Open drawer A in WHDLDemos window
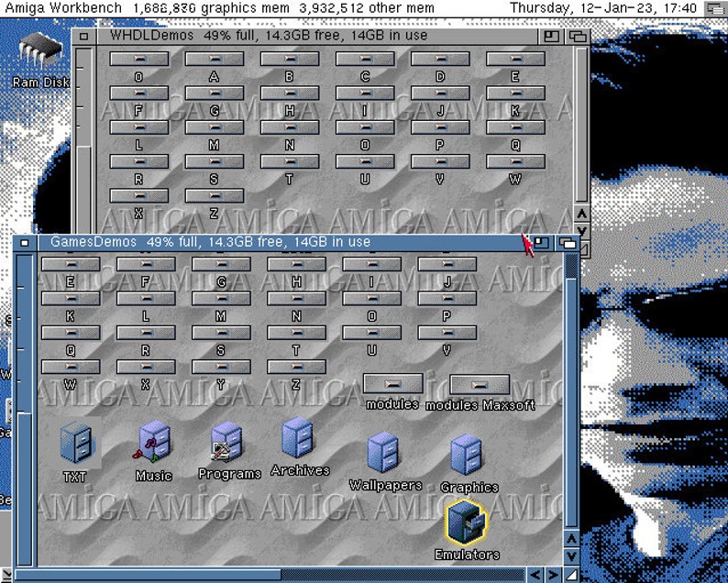 pos(215,59)
